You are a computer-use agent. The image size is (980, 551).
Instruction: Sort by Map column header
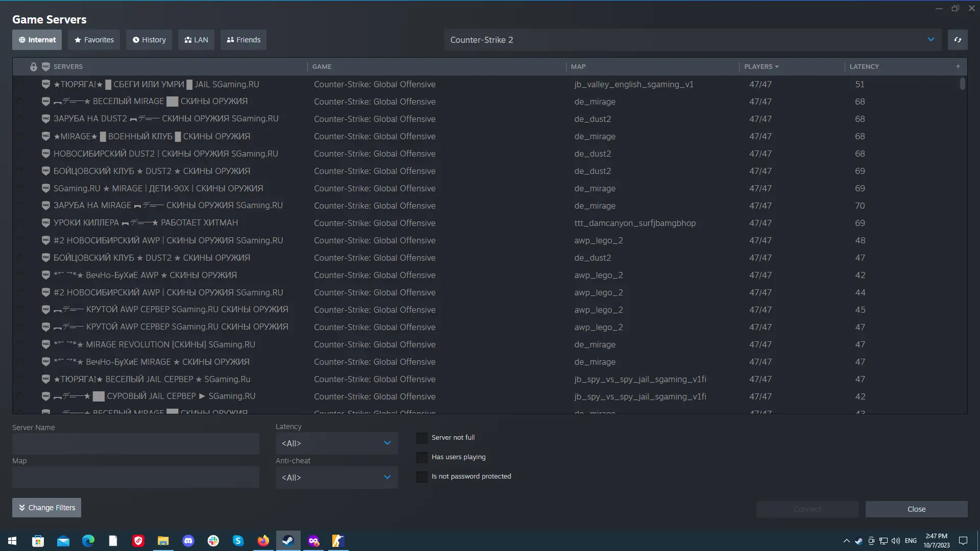578,66
